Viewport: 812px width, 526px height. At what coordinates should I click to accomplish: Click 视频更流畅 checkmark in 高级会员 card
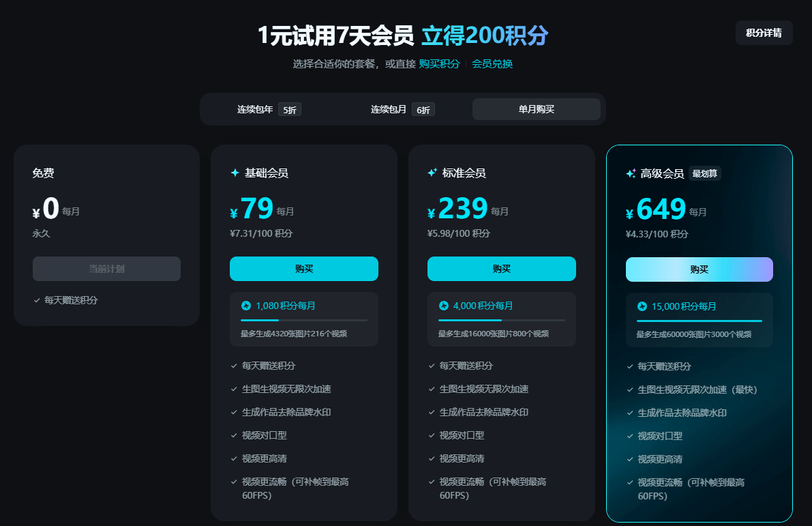pos(630,482)
